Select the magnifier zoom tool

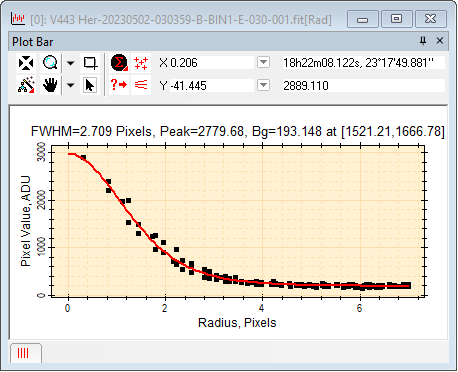[50, 63]
